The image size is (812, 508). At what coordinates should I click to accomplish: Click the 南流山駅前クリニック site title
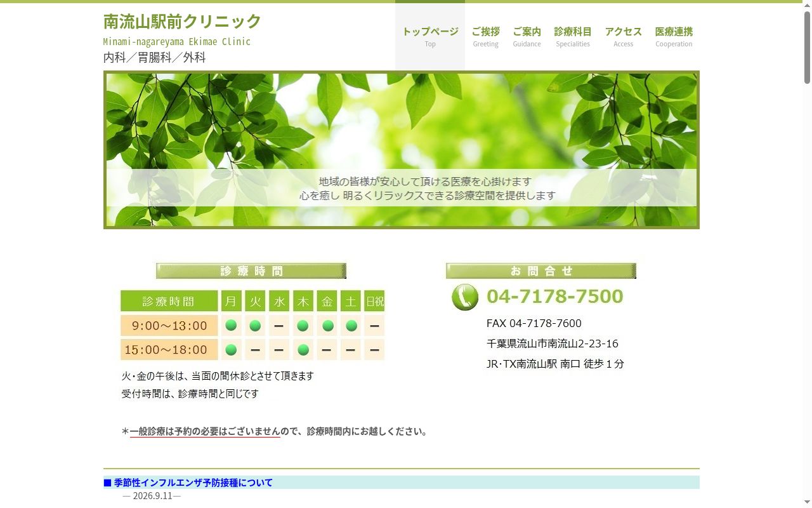pos(182,22)
